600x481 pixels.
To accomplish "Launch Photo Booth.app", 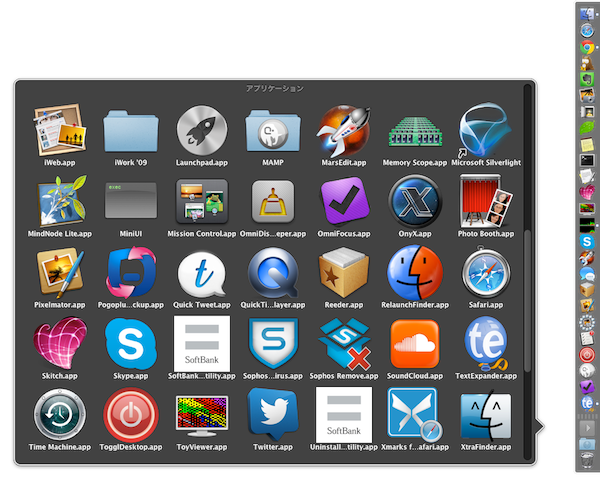I will click(486, 202).
